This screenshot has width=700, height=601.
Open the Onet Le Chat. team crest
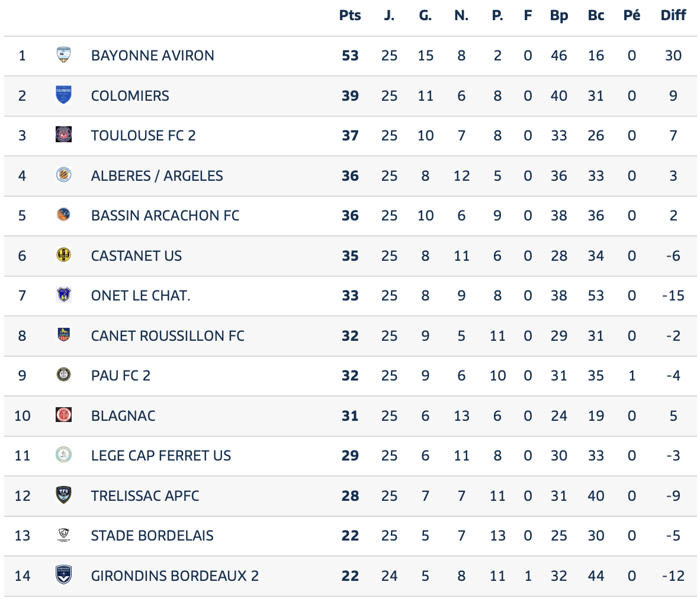[63, 295]
